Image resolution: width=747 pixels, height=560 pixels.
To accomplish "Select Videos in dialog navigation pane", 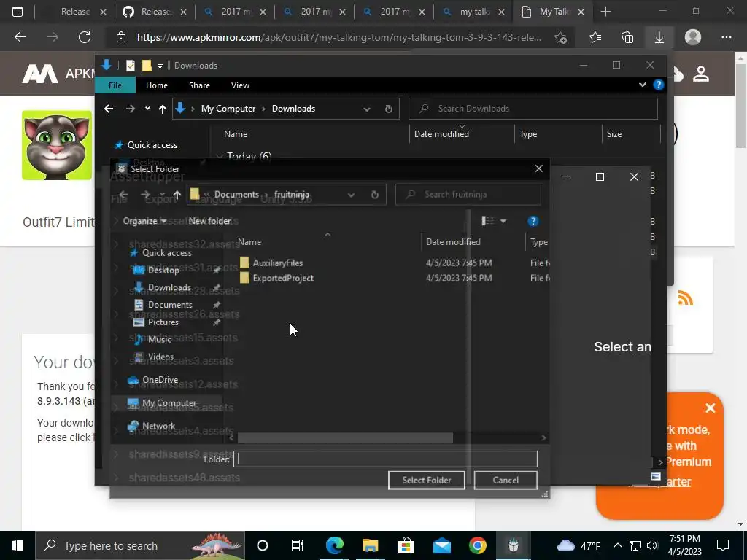I will [160, 357].
